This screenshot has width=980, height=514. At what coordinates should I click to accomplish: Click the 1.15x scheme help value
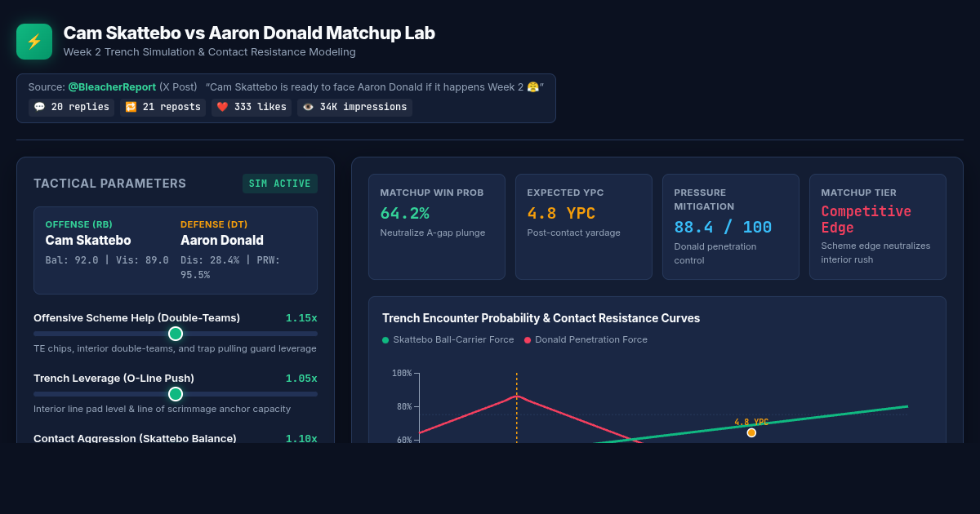click(x=301, y=318)
